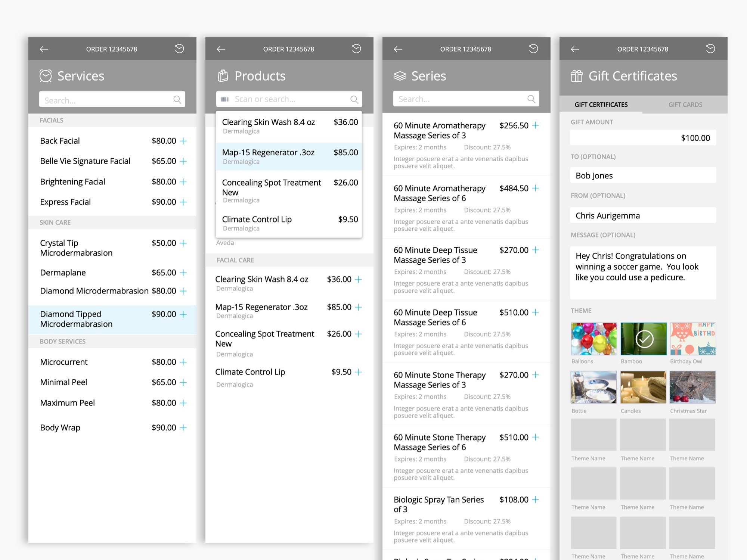Click barcode scan icon in Products search
This screenshot has height=560, width=747.
[225, 99]
